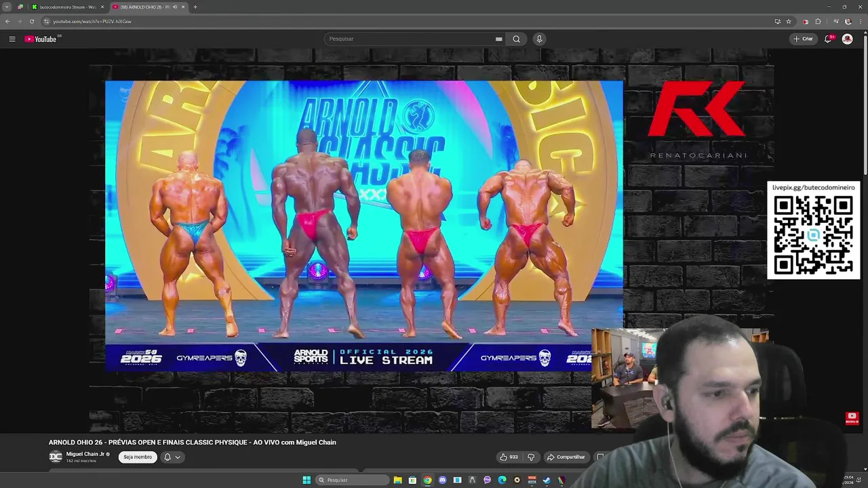Open the install/cast screen icon in the address bar
868x488 pixels.
click(x=777, y=22)
